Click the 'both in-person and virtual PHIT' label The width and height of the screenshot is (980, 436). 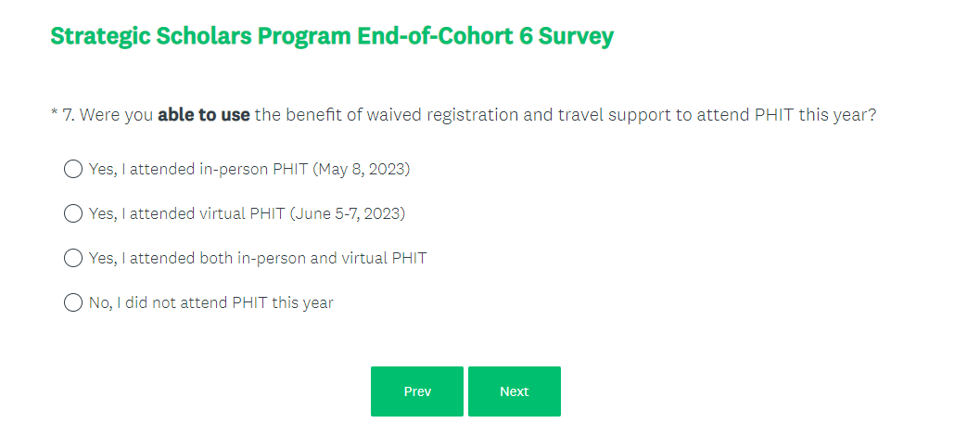click(312, 258)
